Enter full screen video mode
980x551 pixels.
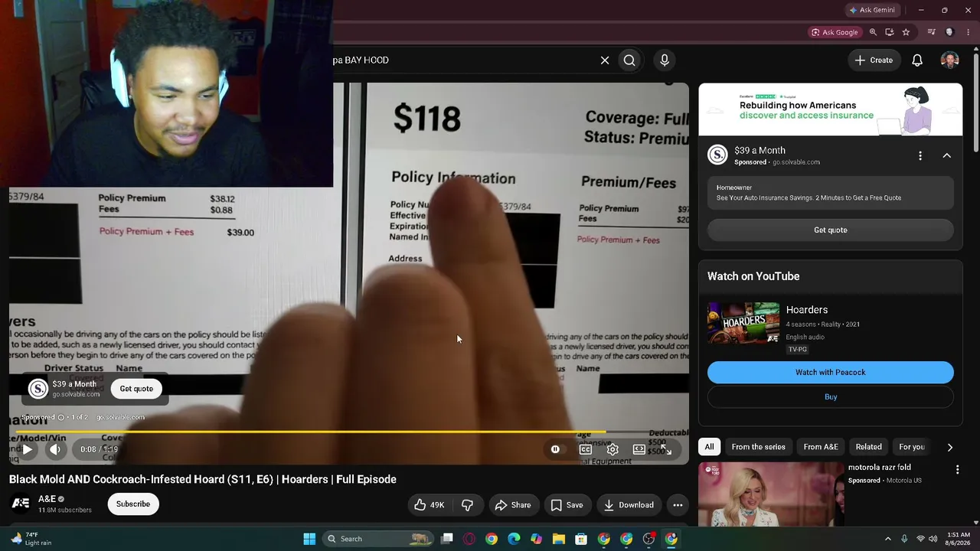666,449
